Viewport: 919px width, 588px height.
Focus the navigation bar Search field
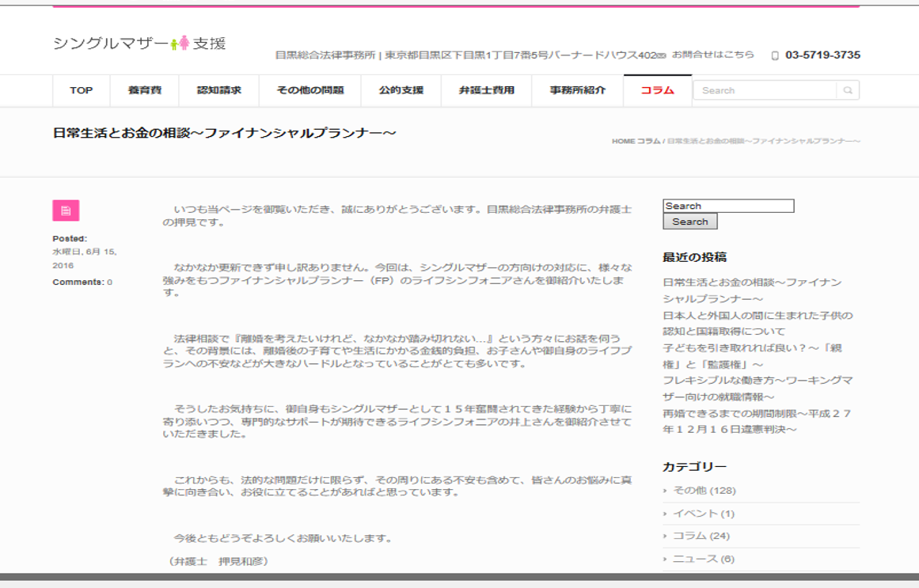point(765,90)
